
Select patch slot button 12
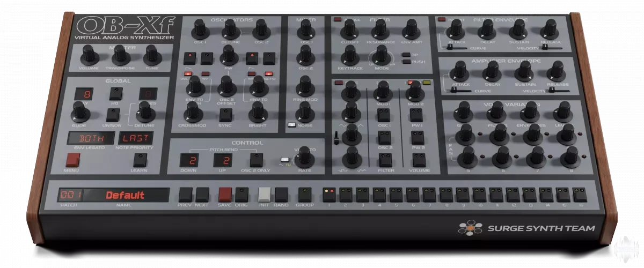[x=513, y=193]
